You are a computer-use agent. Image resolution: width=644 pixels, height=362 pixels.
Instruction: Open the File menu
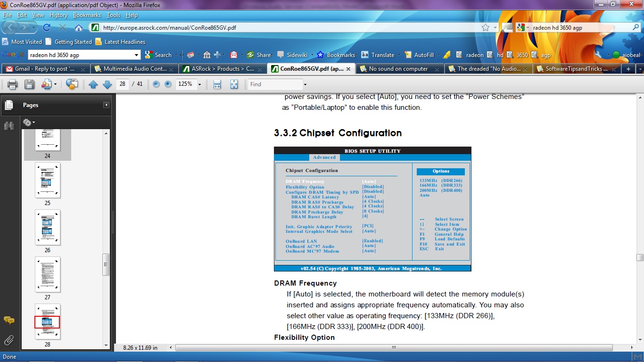coord(7,15)
